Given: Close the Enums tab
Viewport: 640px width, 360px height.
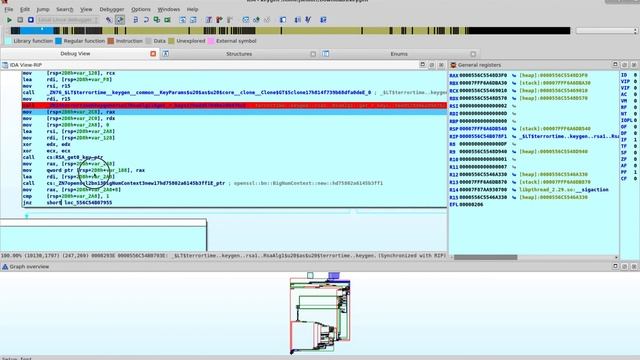Looking at the screenshot, I should pyautogui.click(x=473, y=54).
